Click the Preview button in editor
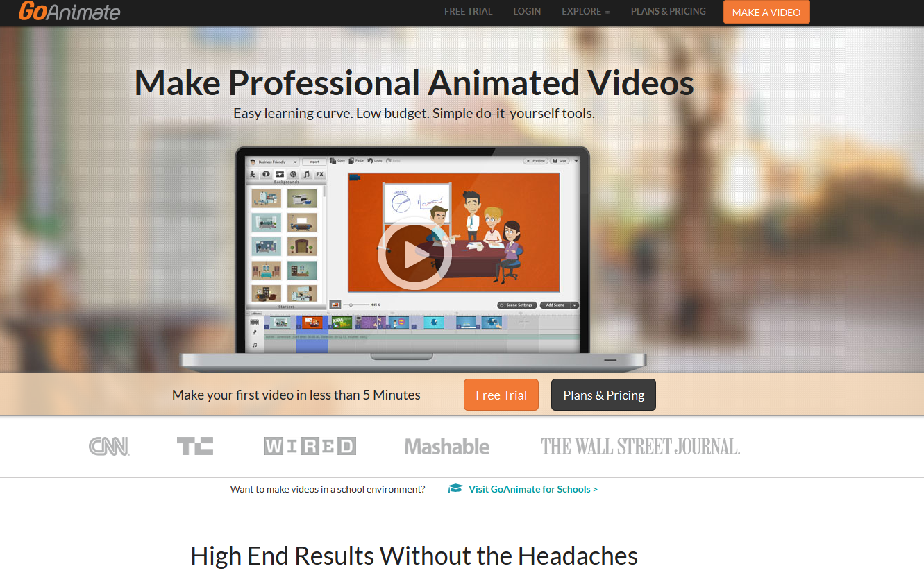924x582 pixels. pyautogui.click(x=536, y=161)
